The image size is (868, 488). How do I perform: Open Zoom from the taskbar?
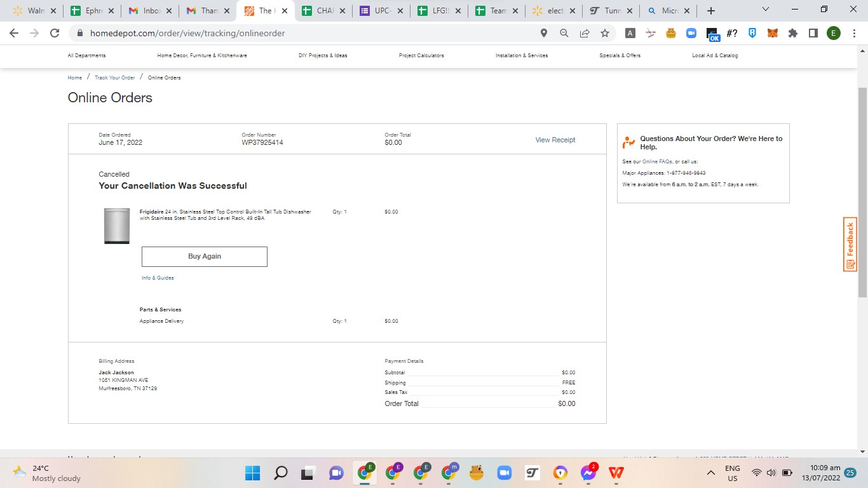click(x=504, y=473)
